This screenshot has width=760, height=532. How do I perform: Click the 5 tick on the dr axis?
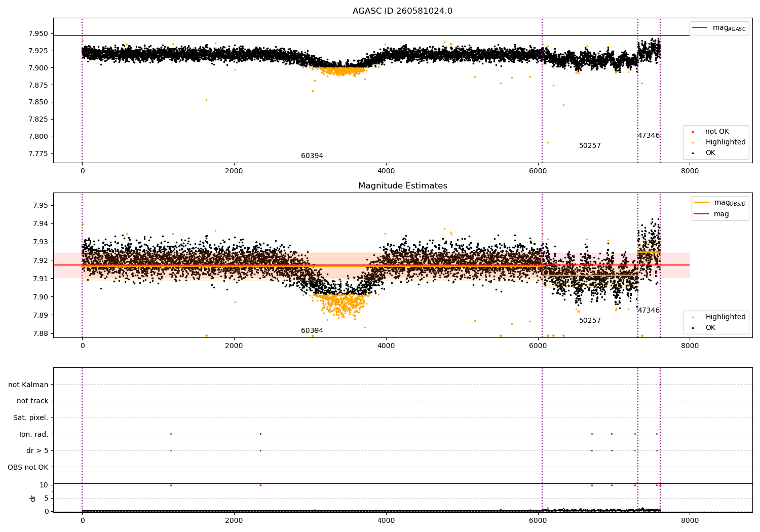pyautogui.click(x=46, y=498)
